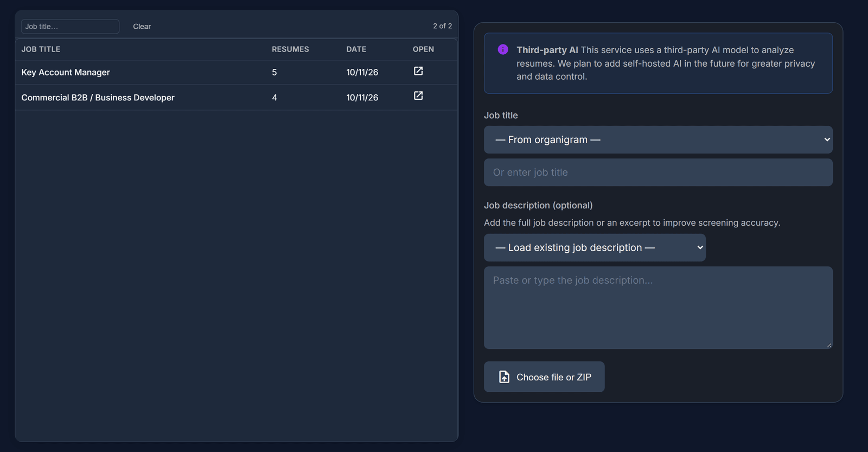Open the Key Account Manager screening
The width and height of the screenshot is (868, 452).
(x=418, y=71)
